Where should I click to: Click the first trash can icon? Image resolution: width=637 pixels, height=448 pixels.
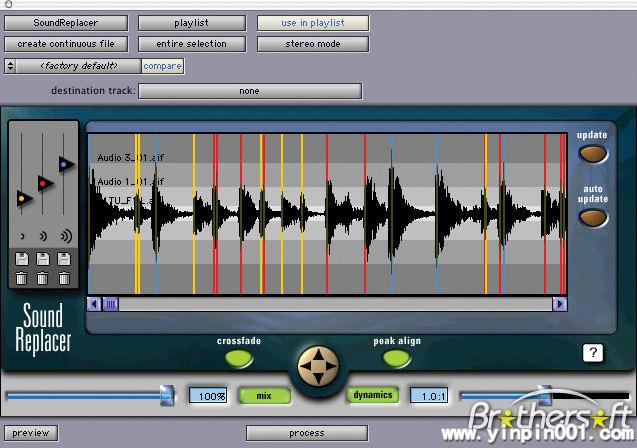(24, 277)
